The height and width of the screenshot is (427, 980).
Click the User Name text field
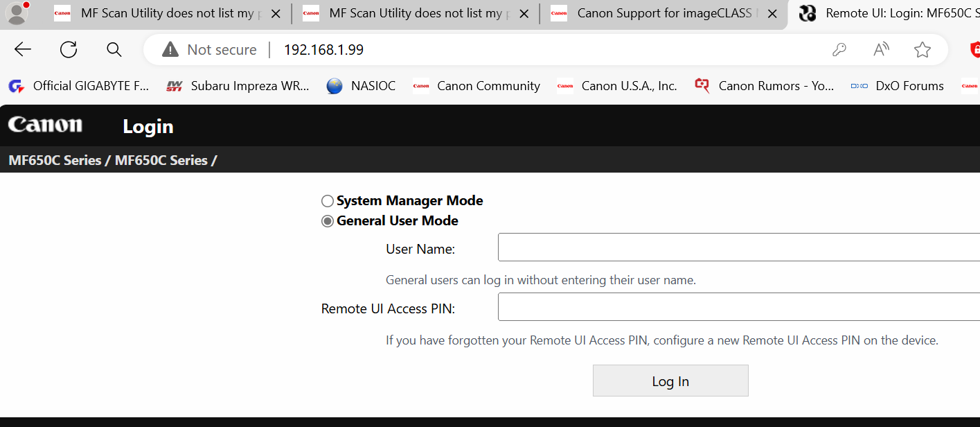(738, 247)
